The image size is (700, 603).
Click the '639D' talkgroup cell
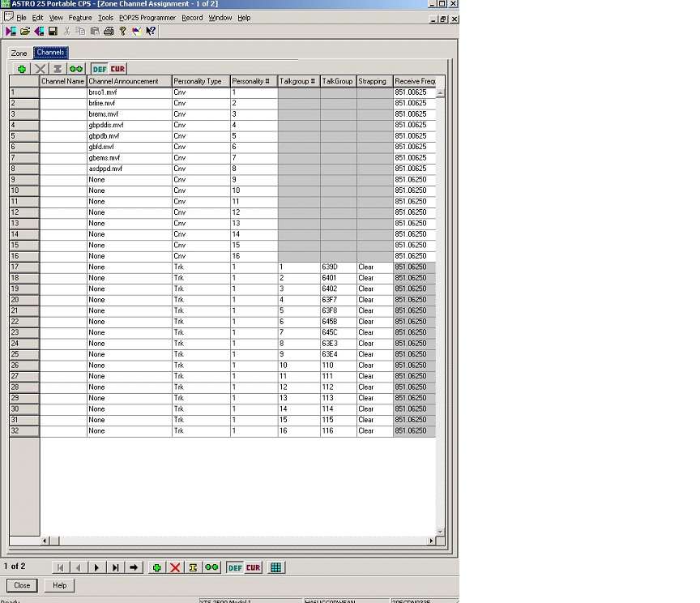[338, 267]
